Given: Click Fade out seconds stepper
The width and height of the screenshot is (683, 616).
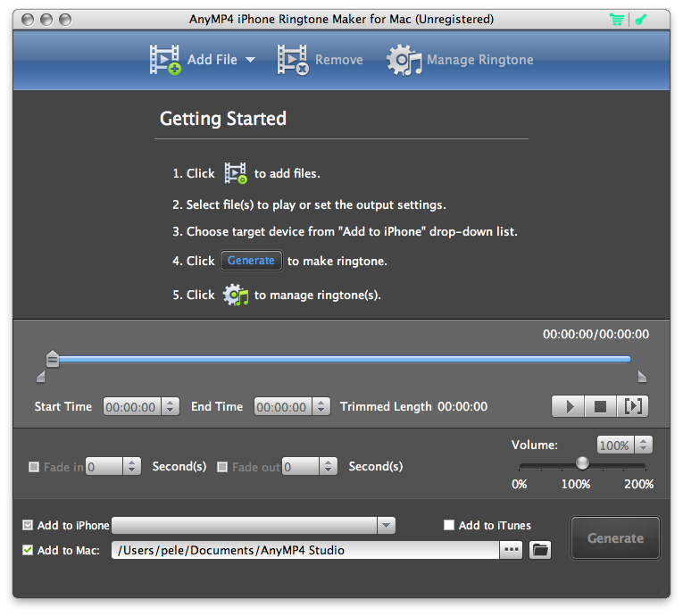Looking at the screenshot, I should tap(329, 467).
